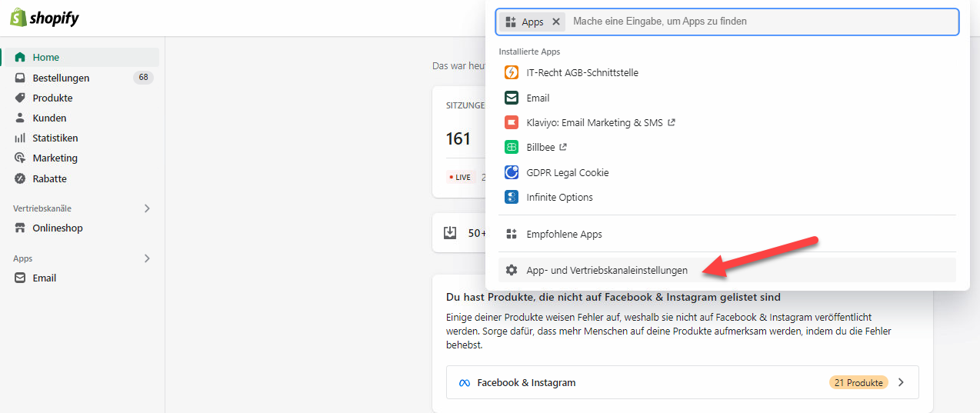This screenshot has width=980, height=413.
Task: Click the gear icon for App settings
Action: pyautogui.click(x=512, y=270)
